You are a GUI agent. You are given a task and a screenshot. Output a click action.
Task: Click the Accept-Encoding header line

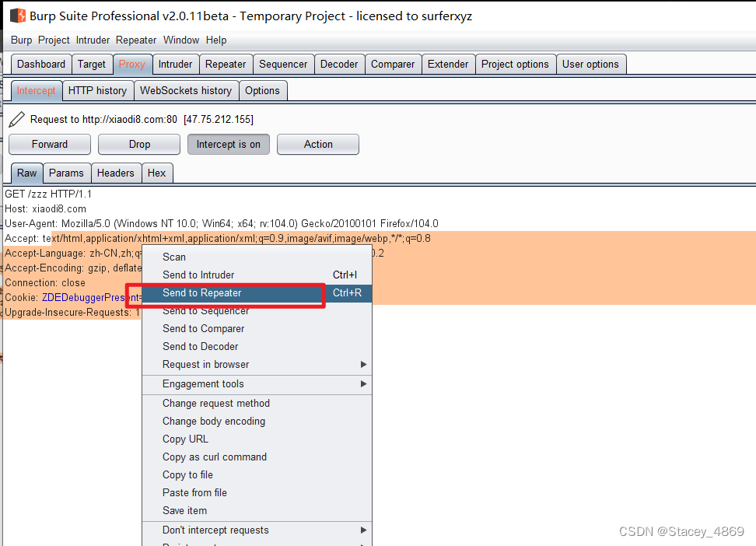point(73,268)
